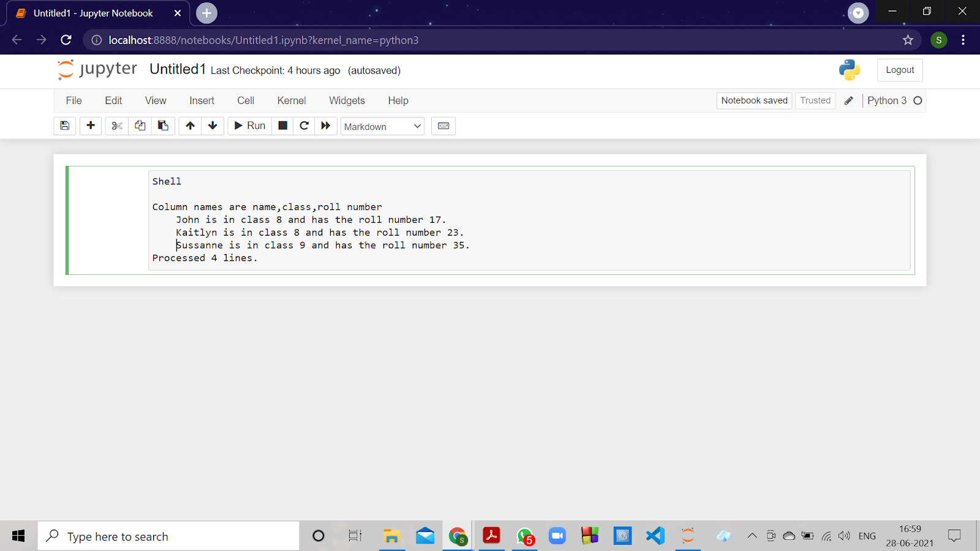Paste cells below icon
Image resolution: width=980 pixels, height=551 pixels.
tap(163, 126)
